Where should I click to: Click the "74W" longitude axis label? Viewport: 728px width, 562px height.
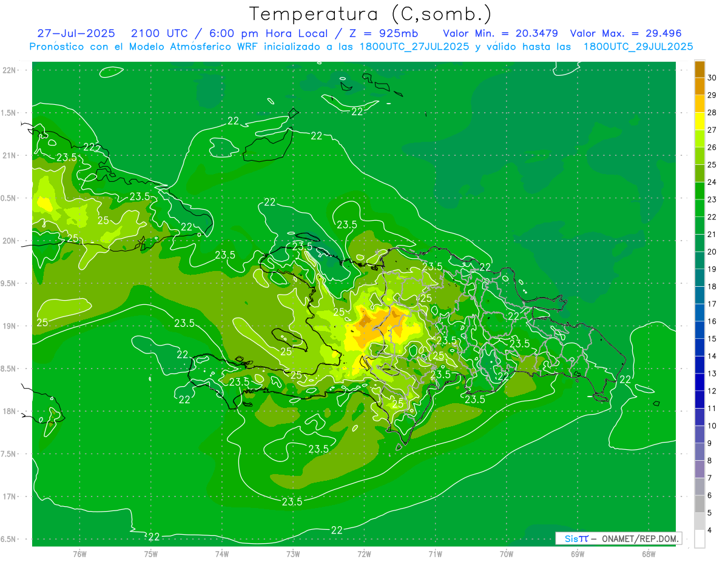pyautogui.click(x=221, y=554)
